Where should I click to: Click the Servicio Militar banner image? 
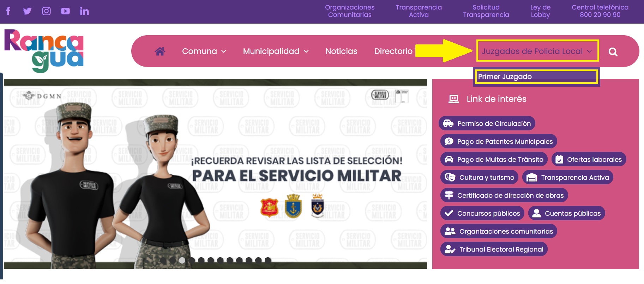click(215, 174)
